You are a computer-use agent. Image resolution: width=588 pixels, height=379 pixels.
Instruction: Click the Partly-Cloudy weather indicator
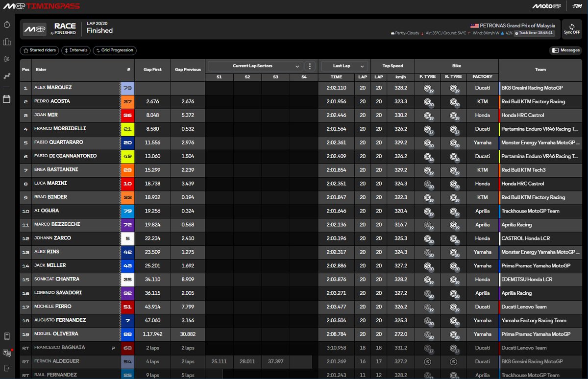(x=405, y=33)
